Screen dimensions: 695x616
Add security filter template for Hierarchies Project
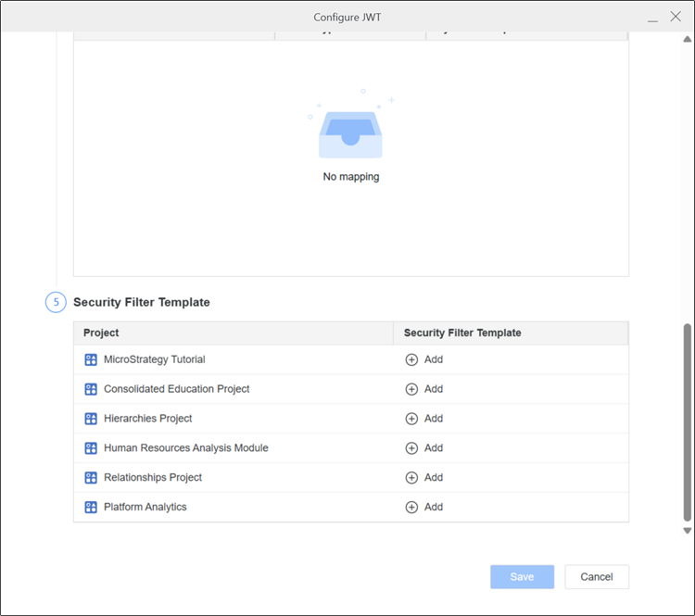424,419
